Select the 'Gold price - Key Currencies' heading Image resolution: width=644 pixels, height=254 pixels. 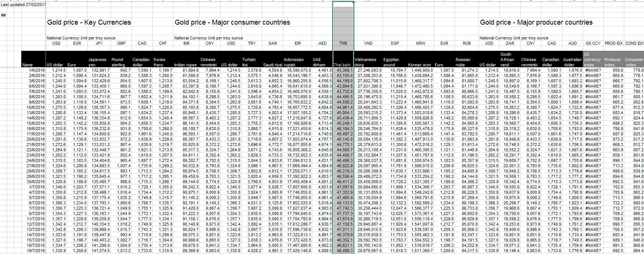[89, 22]
